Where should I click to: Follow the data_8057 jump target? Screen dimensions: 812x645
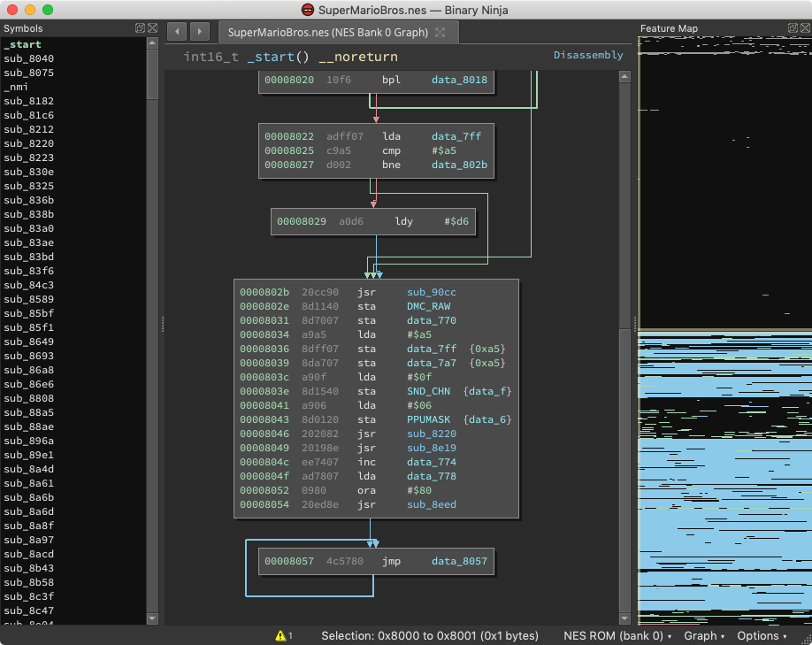click(459, 561)
